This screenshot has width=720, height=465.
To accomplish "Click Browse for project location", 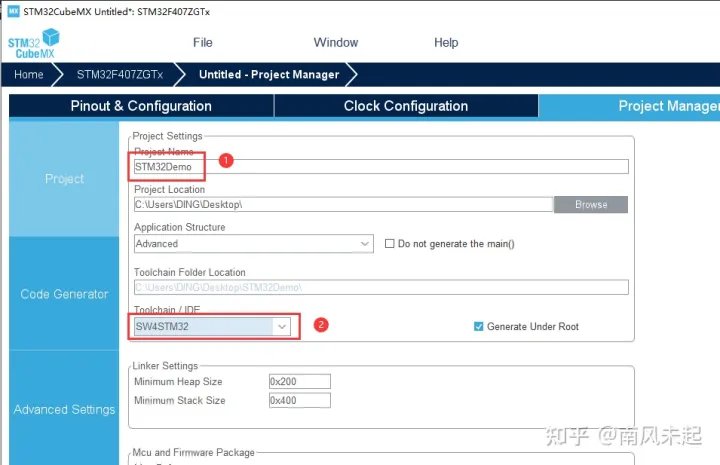I will (591, 204).
